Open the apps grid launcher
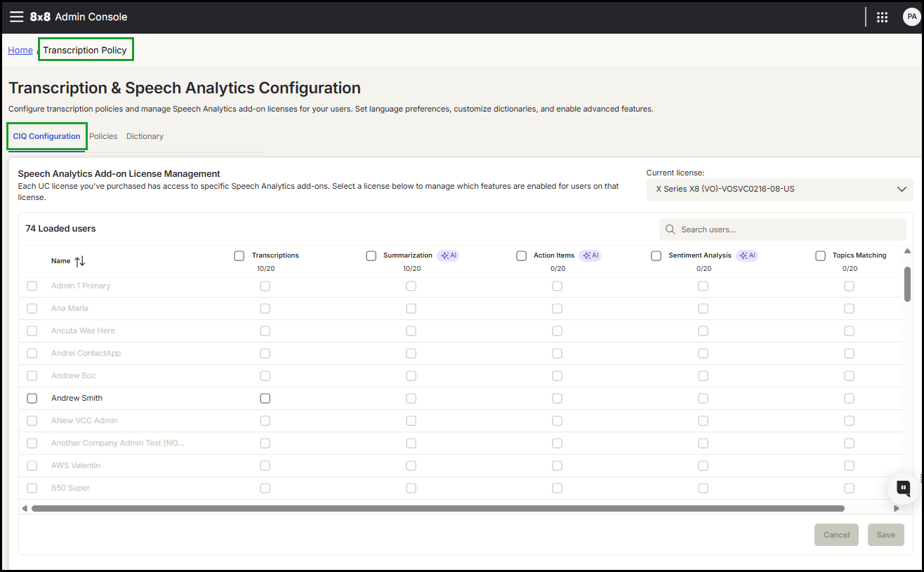The image size is (924, 572). 883,17
